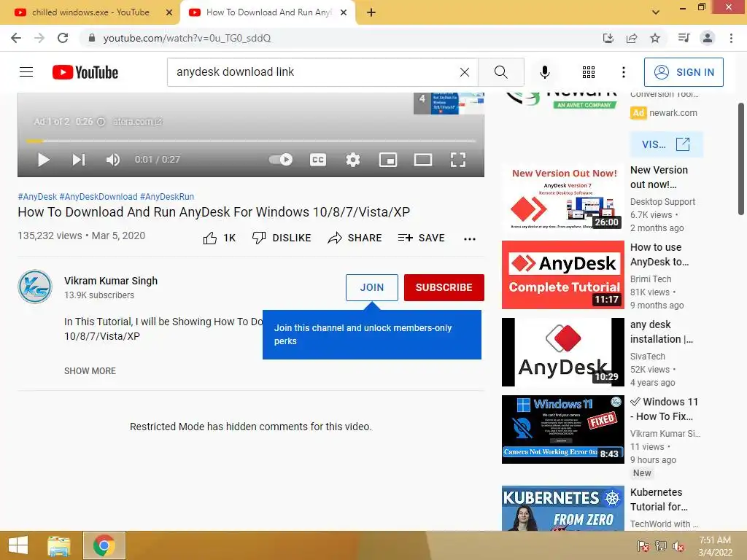Open File Explorer from taskbar
Screen dimensions: 747x560
tap(58, 545)
